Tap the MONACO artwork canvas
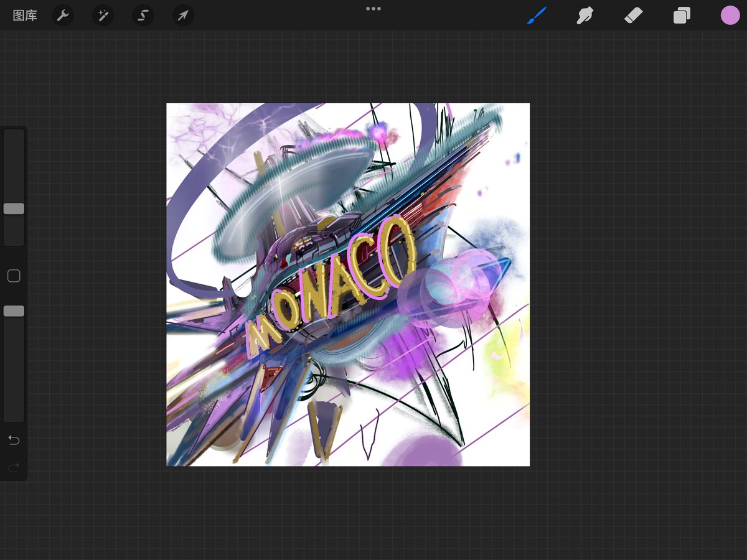This screenshot has height=560, width=747. pos(348,284)
